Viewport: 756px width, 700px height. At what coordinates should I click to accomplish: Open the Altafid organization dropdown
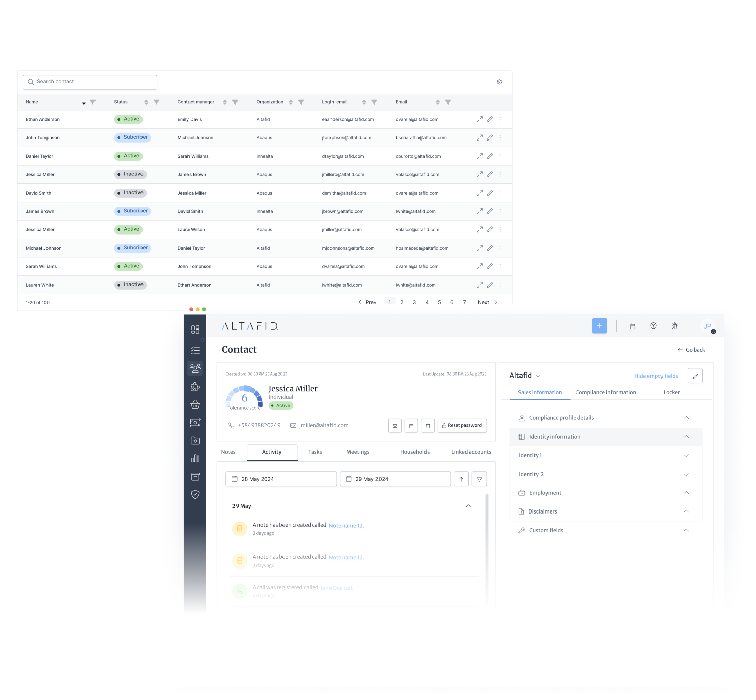pos(538,376)
